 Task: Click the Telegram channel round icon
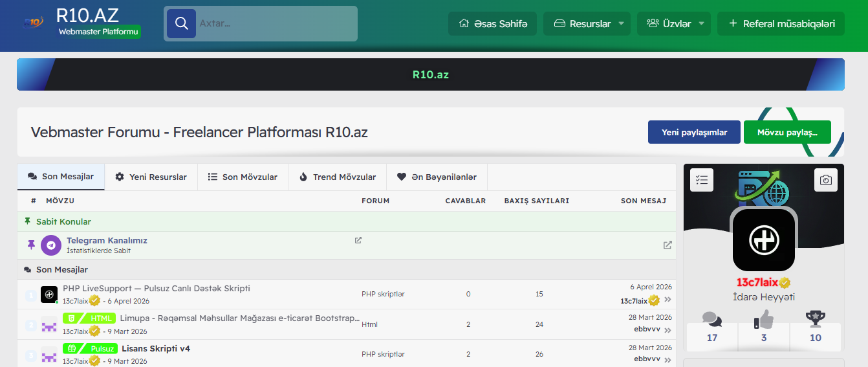(x=51, y=245)
